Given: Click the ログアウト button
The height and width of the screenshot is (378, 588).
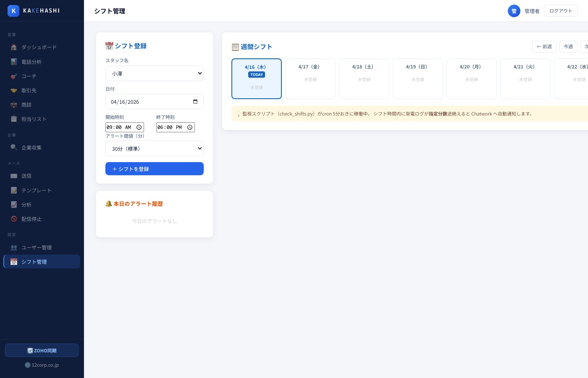Looking at the screenshot, I should [560, 11].
